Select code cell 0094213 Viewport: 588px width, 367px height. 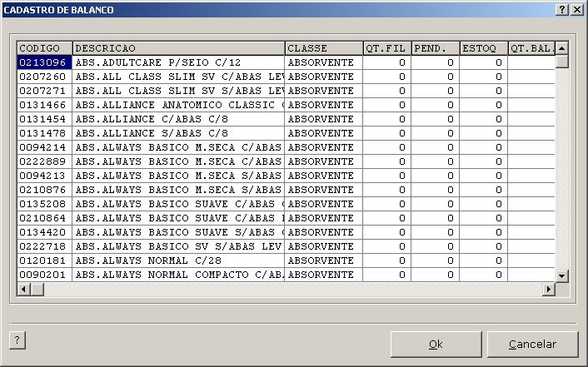click(45, 176)
